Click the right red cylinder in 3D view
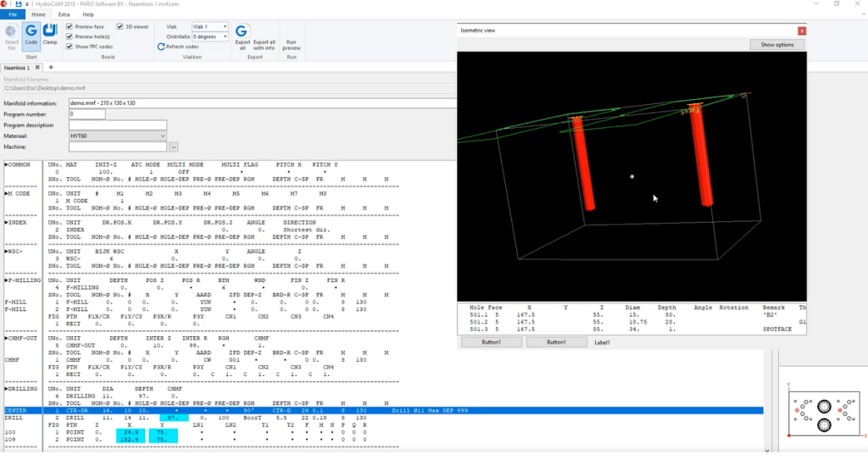The height and width of the screenshot is (465, 868). click(x=701, y=156)
